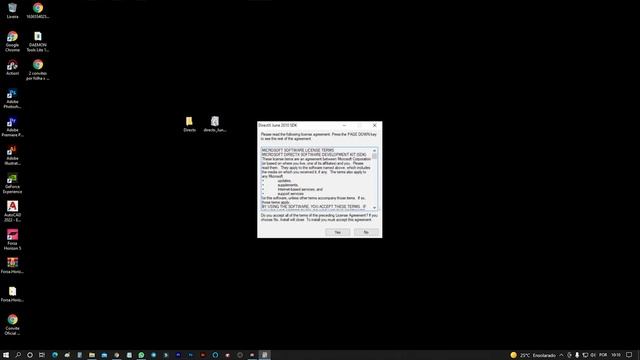This screenshot has width=640, height=360.
Task: Click the license text scrollbar down arrow
Action: click(374, 208)
